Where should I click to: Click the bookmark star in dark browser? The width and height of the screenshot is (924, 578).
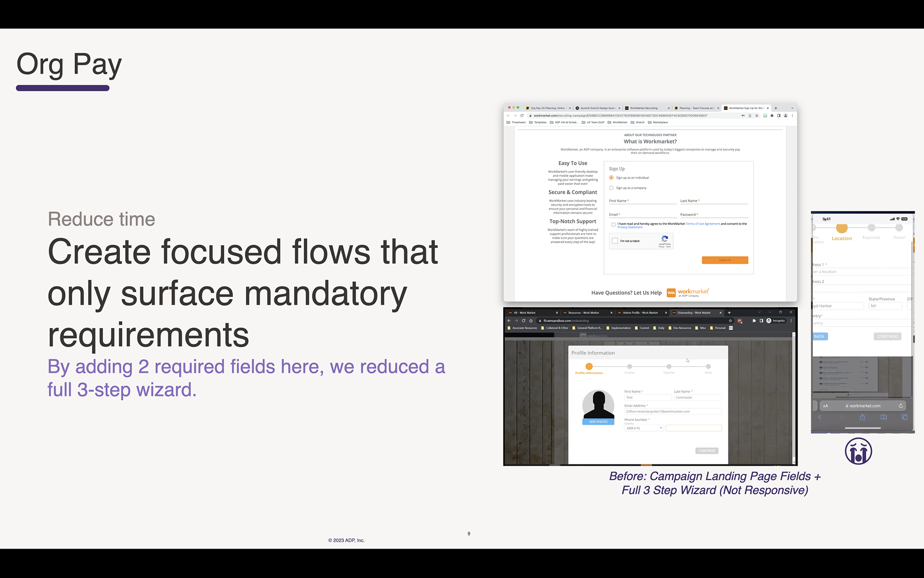click(x=731, y=321)
